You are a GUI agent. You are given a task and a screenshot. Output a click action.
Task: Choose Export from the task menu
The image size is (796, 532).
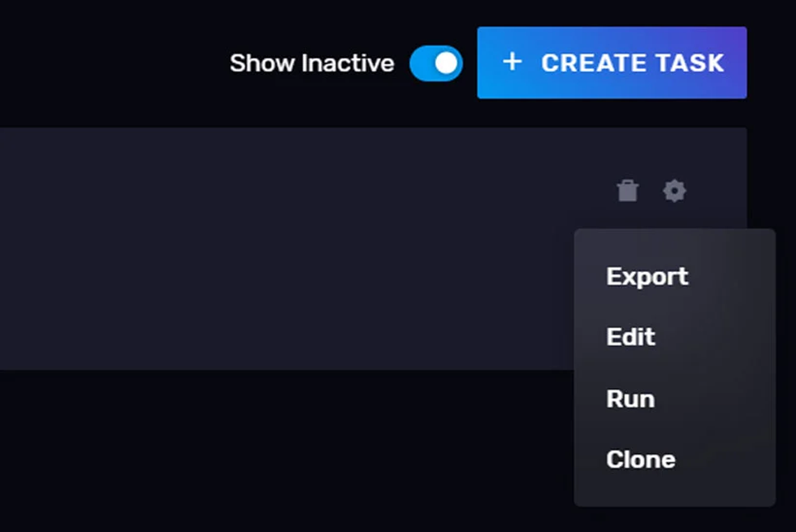[646, 276]
